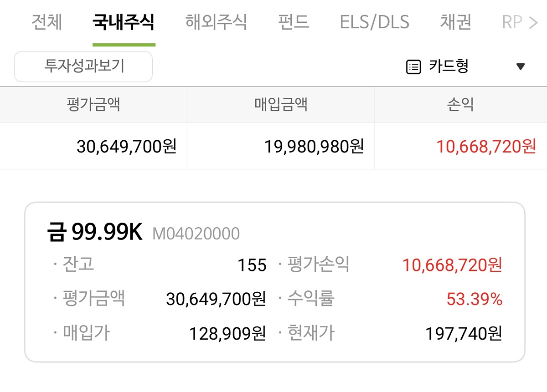Open the 카드형 view type dropdown arrow
This screenshot has height=392, width=547.
pyautogui.click(x=521, y=67)
